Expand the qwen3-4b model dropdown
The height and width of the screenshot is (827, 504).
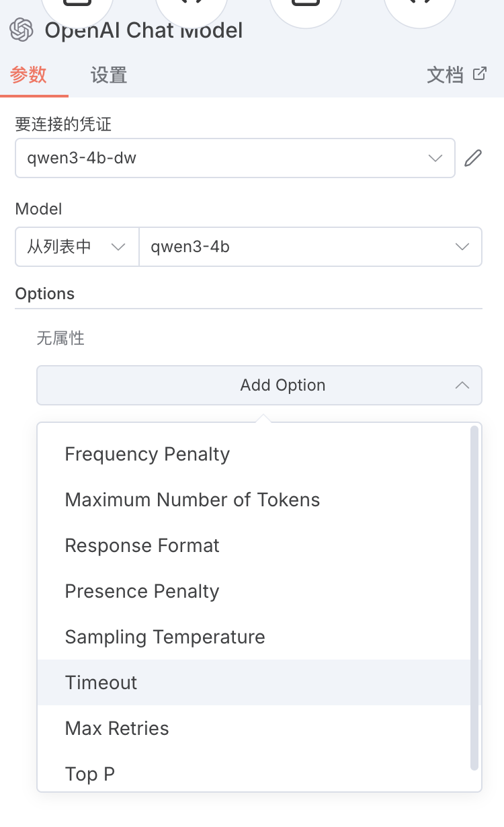[310, 247]
